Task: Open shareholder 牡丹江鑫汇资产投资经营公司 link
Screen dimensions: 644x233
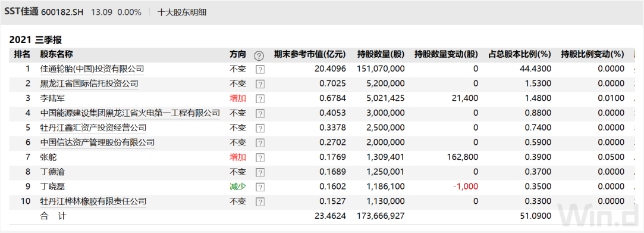Action: click(93, 128)
